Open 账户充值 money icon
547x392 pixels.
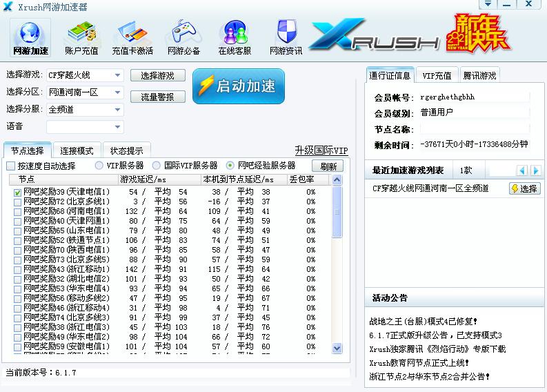click(x=81, y=38)
